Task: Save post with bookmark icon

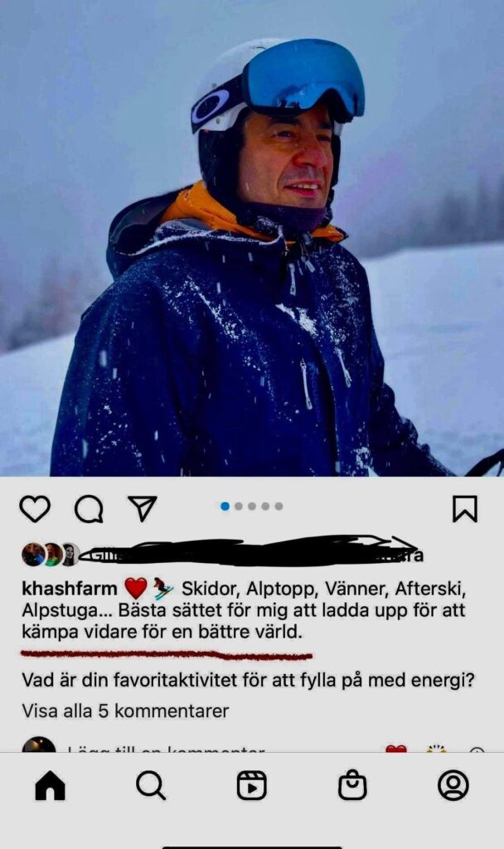Action: pos(465,509)
